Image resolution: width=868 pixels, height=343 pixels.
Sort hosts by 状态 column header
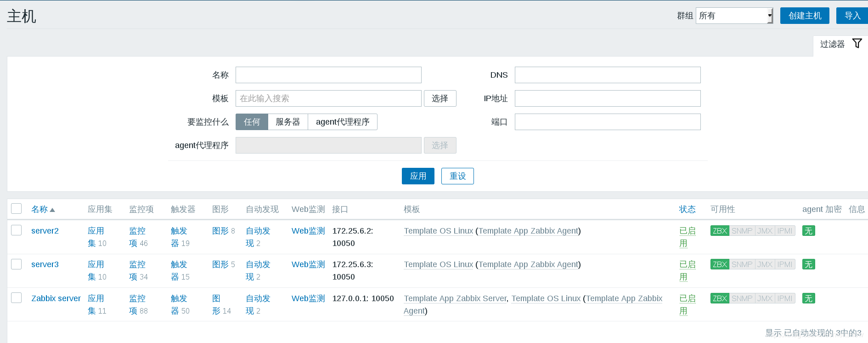point(687,209)
